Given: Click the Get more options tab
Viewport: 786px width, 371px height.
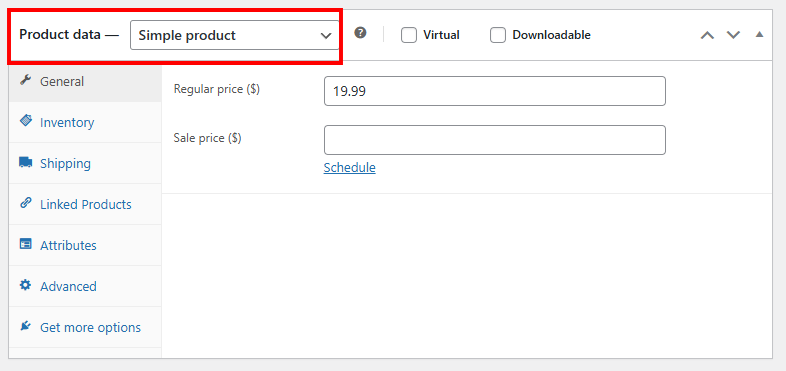Looking at the screenshot, I should 85,328.
